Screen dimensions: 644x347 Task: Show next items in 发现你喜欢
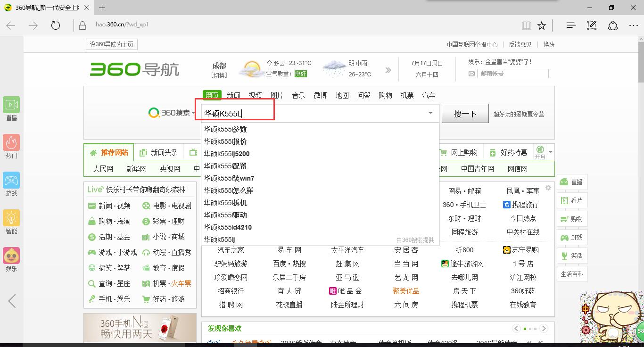544,328
